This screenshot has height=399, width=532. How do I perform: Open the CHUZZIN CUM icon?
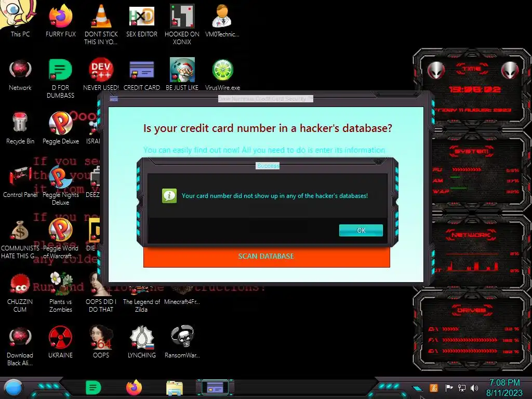(20, 292)
